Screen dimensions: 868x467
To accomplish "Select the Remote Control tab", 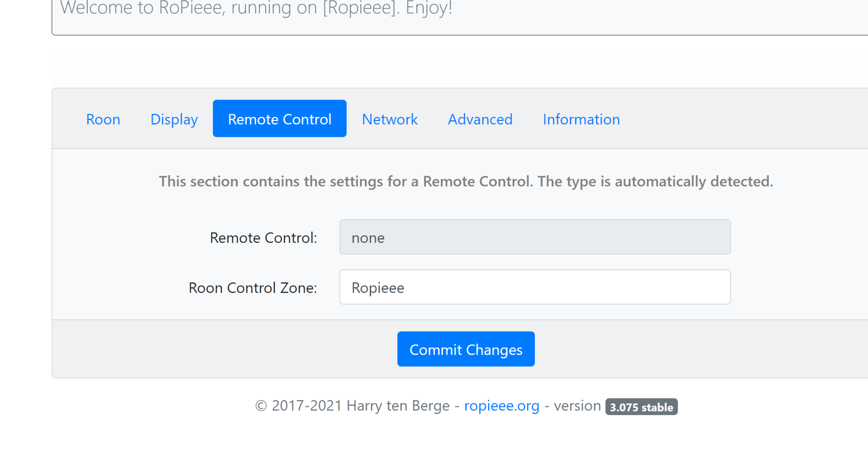I will tap(279, 119).
